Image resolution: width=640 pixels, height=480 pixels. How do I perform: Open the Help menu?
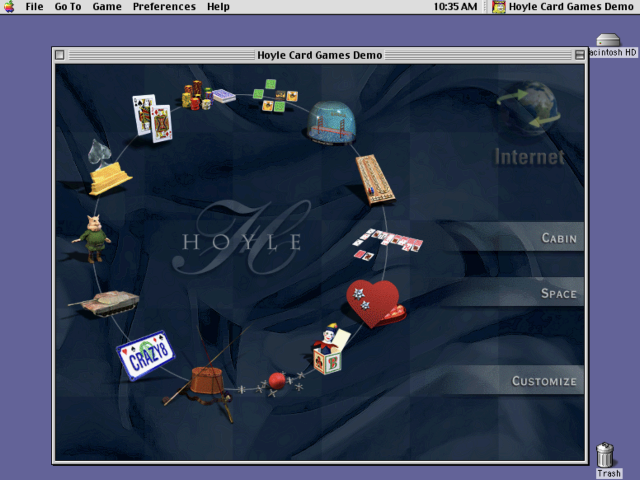click(x=218, y=7)
